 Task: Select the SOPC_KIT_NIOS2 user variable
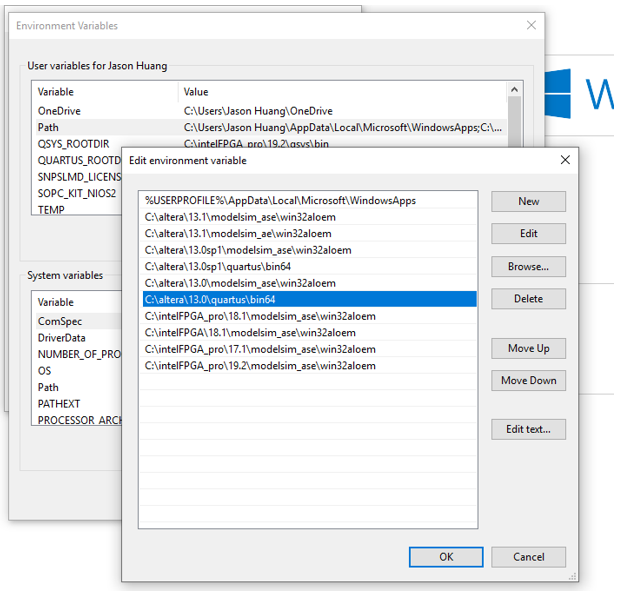pos(79,193)
